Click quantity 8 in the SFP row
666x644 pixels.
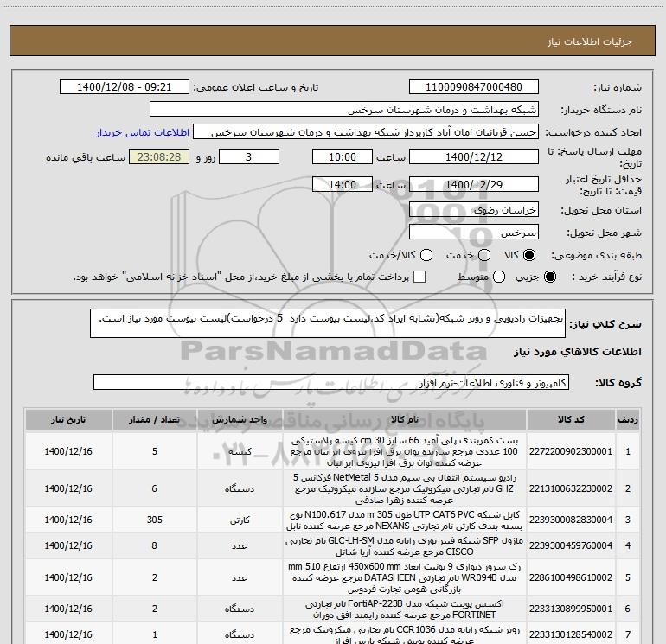pyautogui.click(x=155, y=545)
